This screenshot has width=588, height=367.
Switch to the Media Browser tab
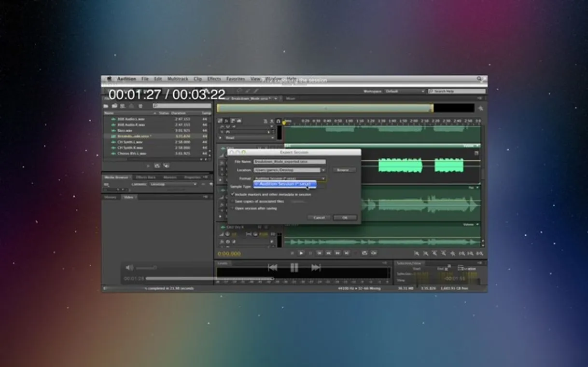[x=116, y=177]
